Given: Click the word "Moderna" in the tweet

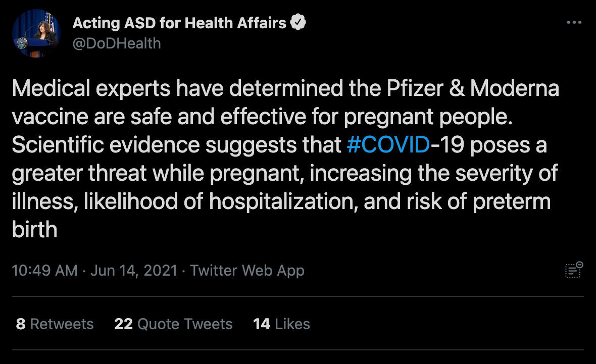Looking at the screenshot, I should click(514, 88).
